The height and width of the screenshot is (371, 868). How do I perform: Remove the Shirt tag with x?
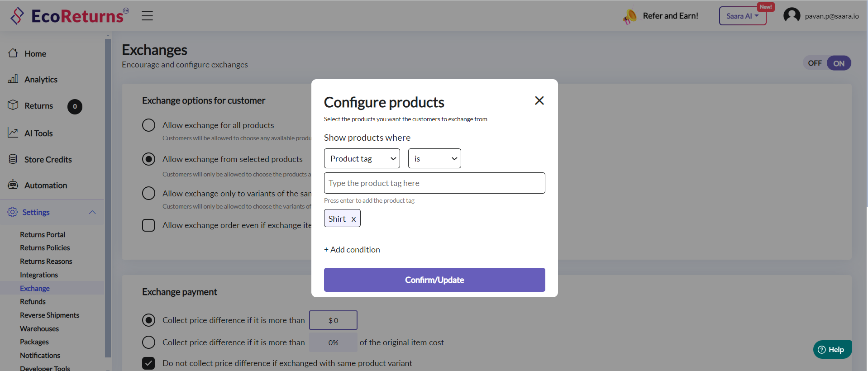pos(353,219)
